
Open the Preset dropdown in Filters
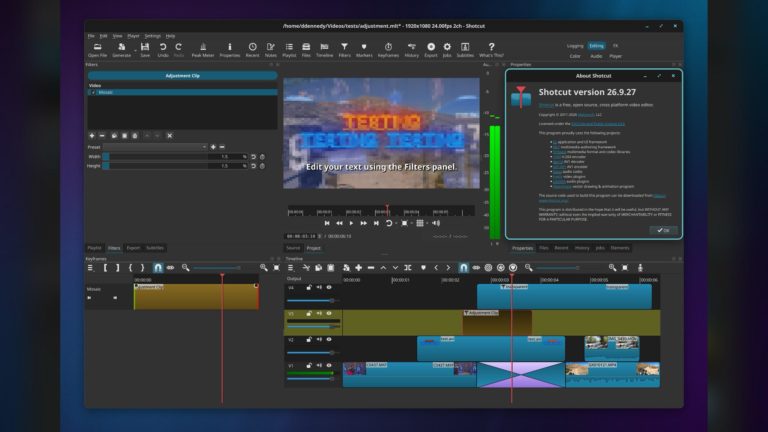click(155, 147)
